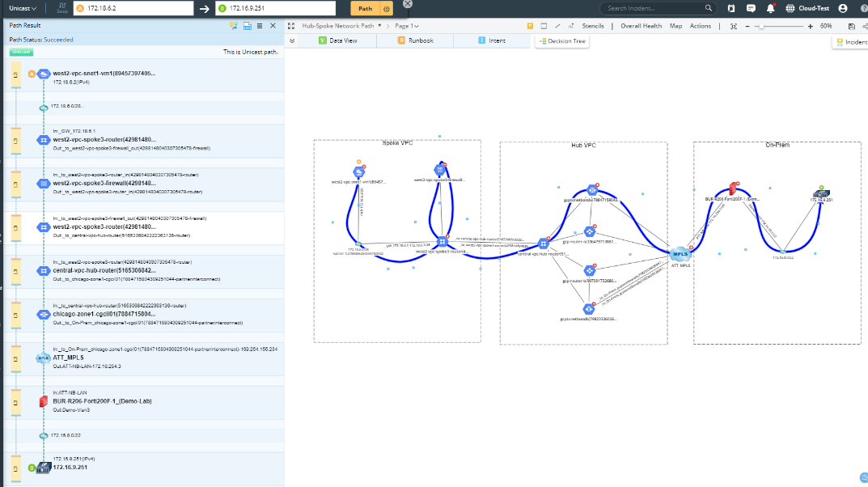868x487 pixels.
Task: Click the fit-to-screen icon on the map toolbar
Action: [735, 25]
